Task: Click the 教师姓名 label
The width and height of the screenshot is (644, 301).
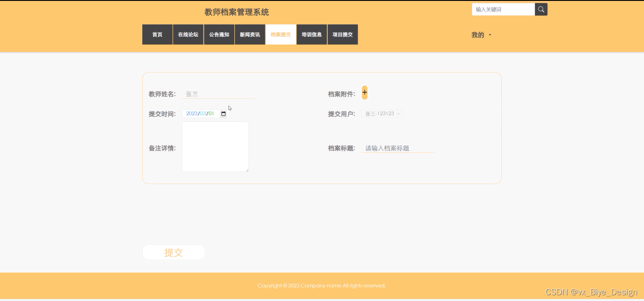Action: click(x=162, y=94)
